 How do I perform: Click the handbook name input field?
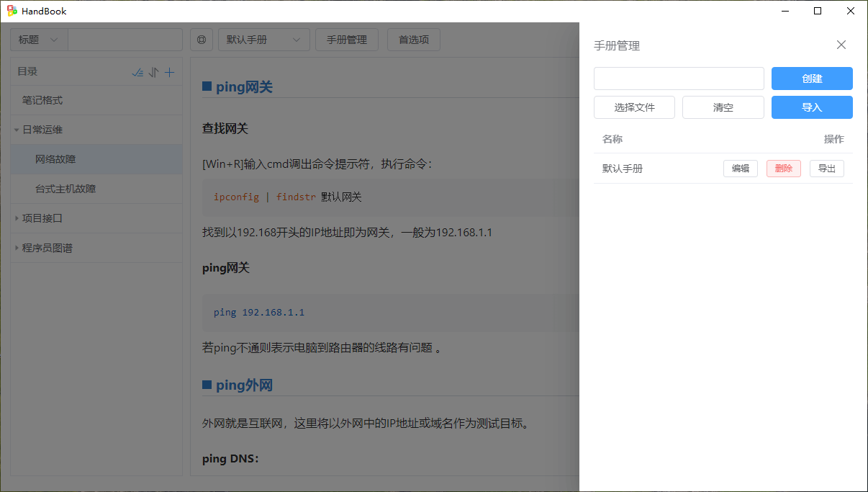678,79
